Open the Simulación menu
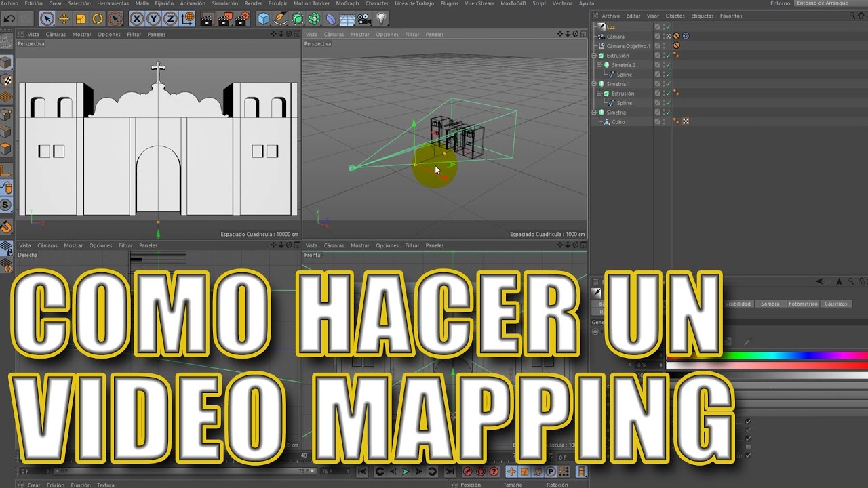The image size is (868, 488). (225, 3)
